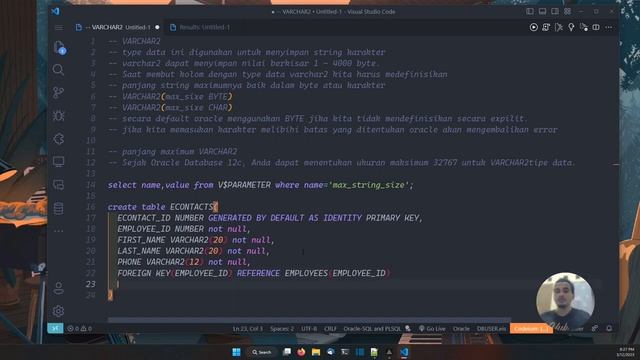Open Firefox from the taskbar
Image resolution: width=640 pixels, height=360 pixels.
(301, 352)
